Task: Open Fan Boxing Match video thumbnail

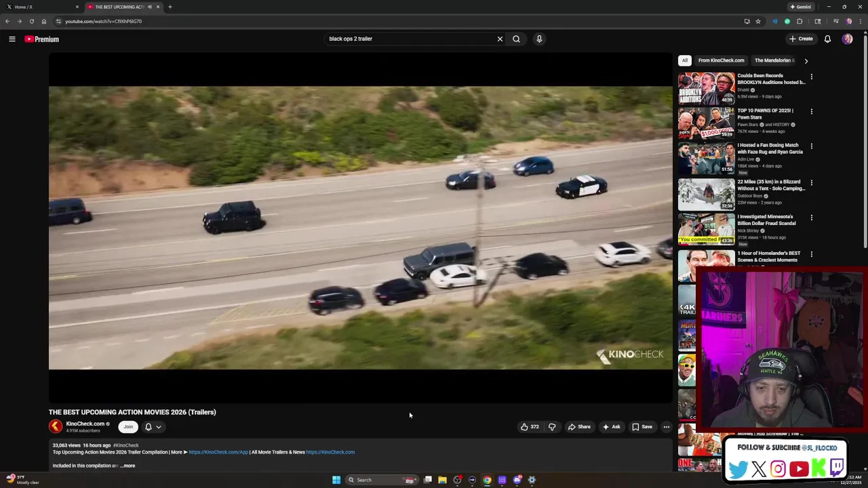Action: tap(706, 159)
